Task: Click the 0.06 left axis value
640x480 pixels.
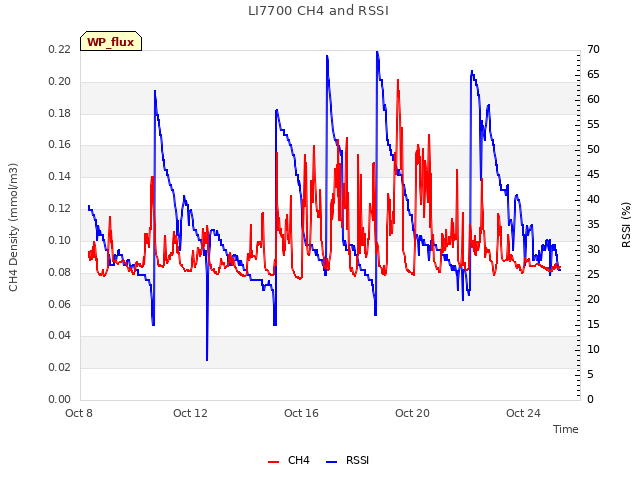Action: click(60, 304)
